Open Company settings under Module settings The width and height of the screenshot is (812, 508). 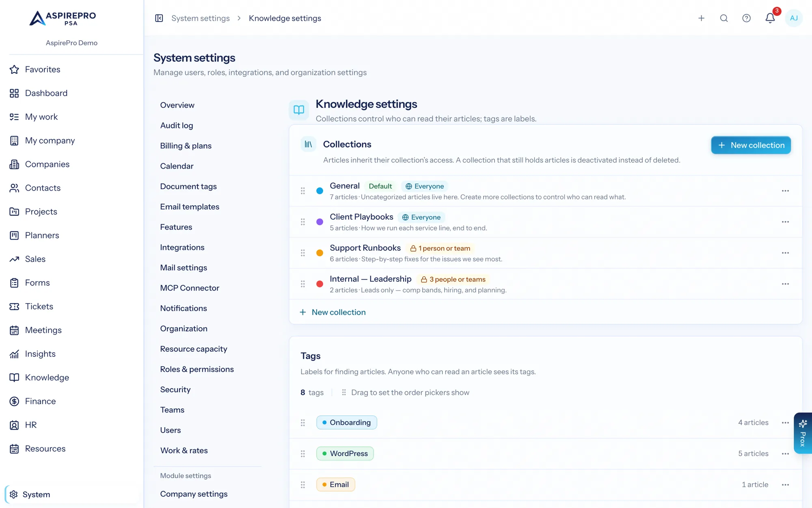[x=194, y=494]
